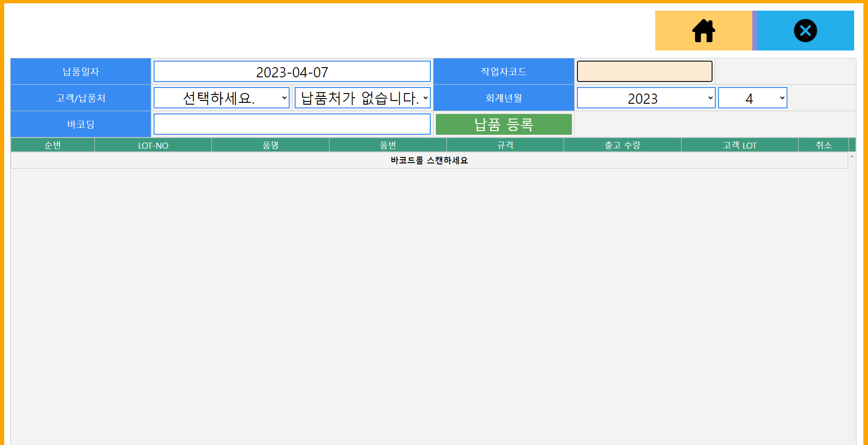
Task: Expand the fiscal month dropdown showing 4
Action: [x=752, y=98]
